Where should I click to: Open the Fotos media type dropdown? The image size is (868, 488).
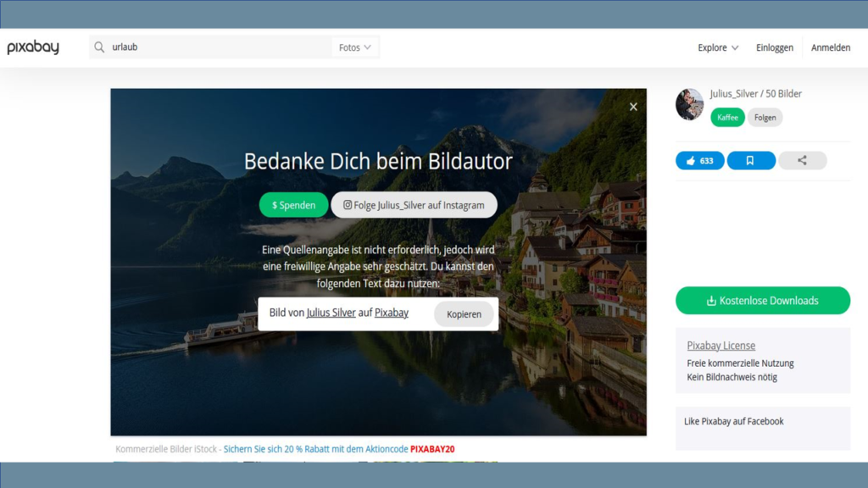click(x=355, y=47)
